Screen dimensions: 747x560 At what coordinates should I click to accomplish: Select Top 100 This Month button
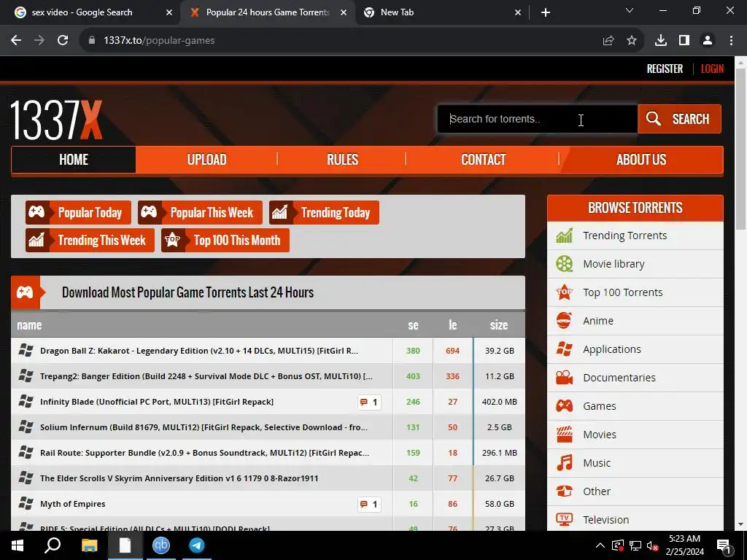pos(225,240)
